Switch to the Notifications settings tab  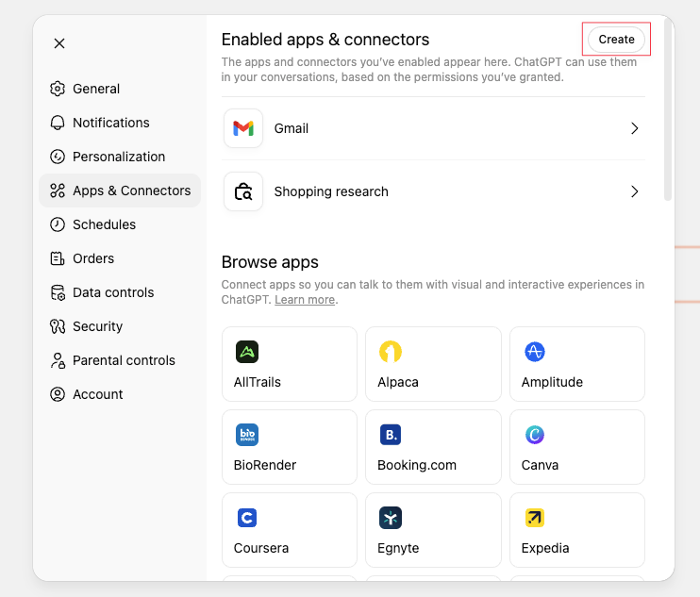pos(110,123)
